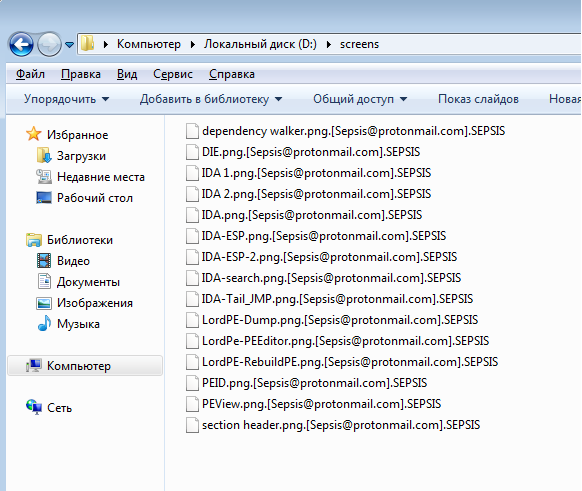Viewport: 582px width, 491px height.
Task: Click the greyed Forward arrow button
Action: click(x=49, y=45)
